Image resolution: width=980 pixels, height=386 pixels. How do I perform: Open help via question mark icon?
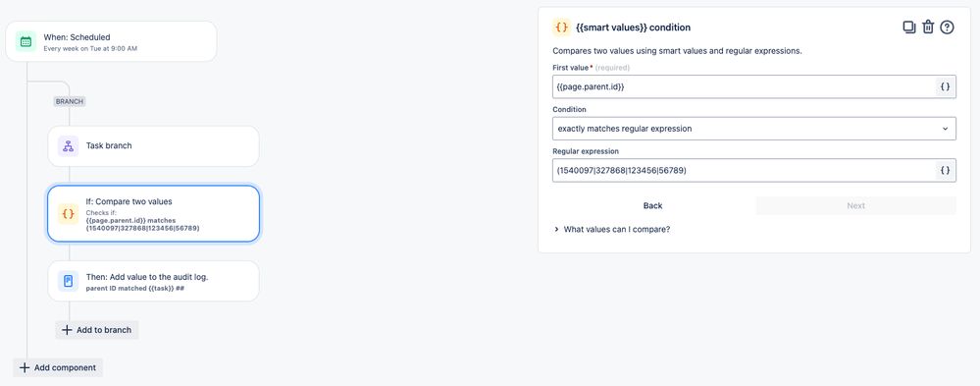click(x=947, y=28)
